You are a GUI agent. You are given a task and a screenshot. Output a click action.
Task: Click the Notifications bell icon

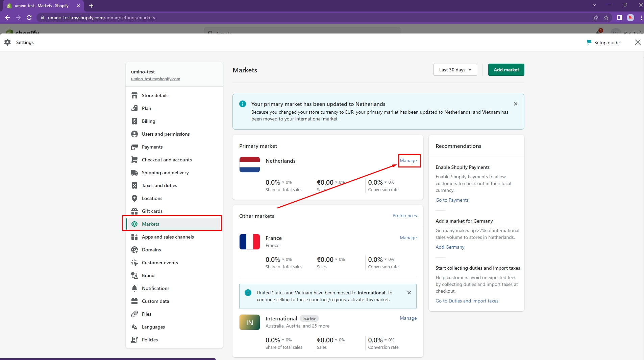(x=134, y=288)
